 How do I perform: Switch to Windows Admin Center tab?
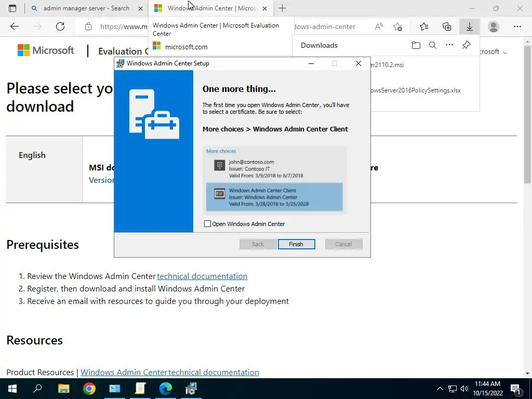[210, 8]
